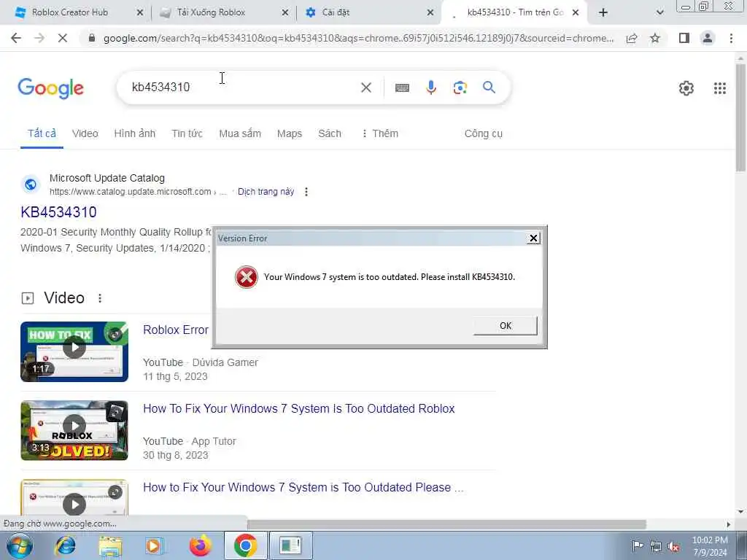The image size is (747, 560).
Task: Close the Cài đặt tab
Action: click(430, 12)
